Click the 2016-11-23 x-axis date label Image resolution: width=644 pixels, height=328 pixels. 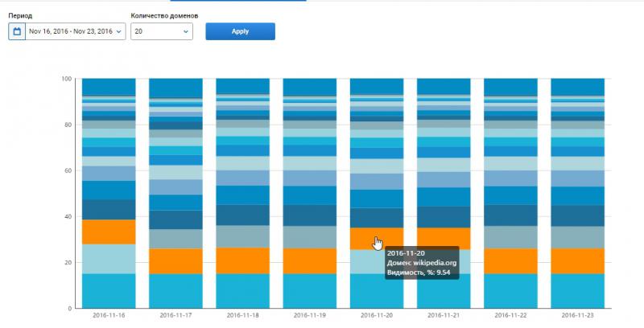[x=576, y=316]
